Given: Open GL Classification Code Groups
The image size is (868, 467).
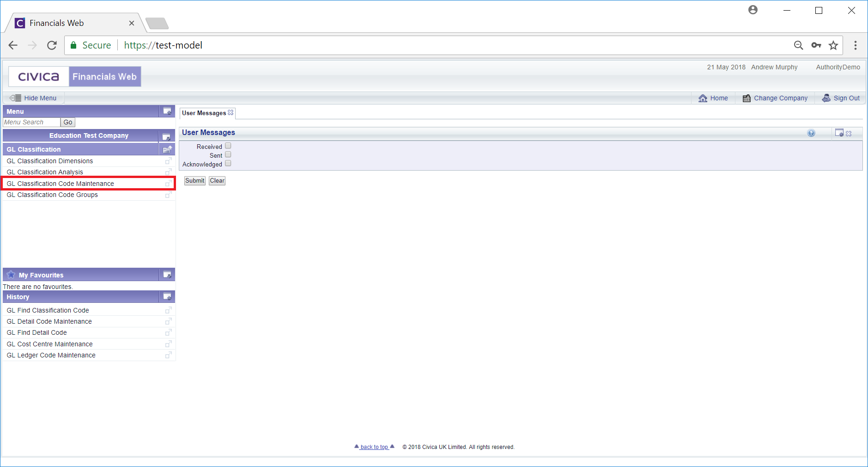Looking at the screenshot, I should 52,195.
